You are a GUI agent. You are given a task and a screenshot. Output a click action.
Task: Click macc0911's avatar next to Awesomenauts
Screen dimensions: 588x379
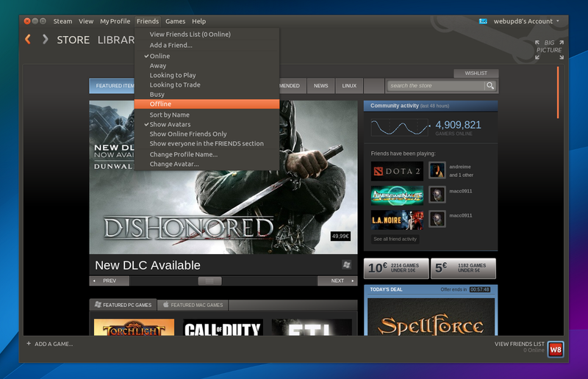437,195
